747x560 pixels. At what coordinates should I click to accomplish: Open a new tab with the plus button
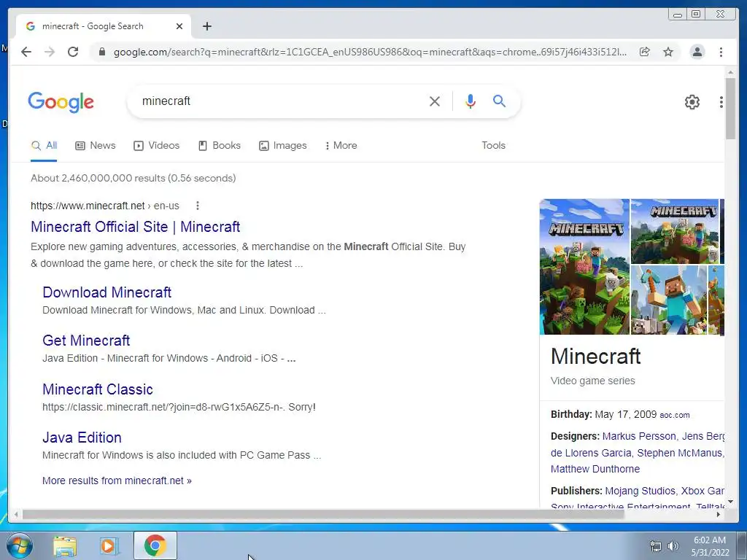click(206, 26)
